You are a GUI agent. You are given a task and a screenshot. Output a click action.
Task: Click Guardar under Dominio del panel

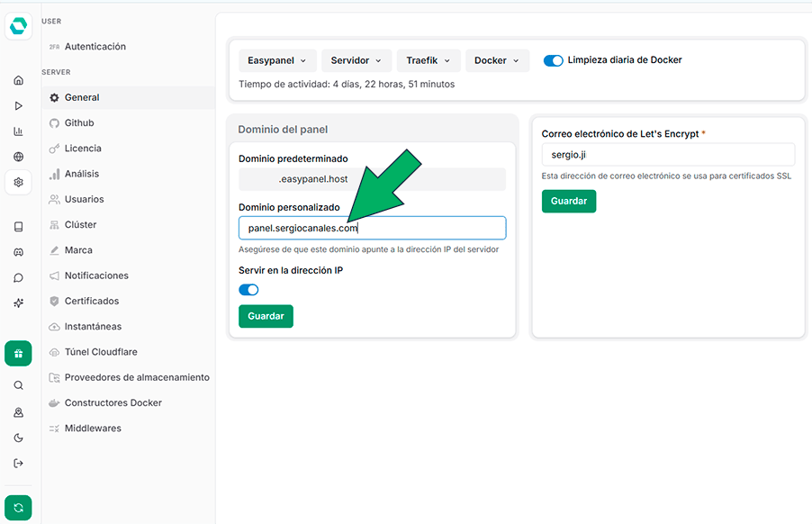tap(266, 316)
